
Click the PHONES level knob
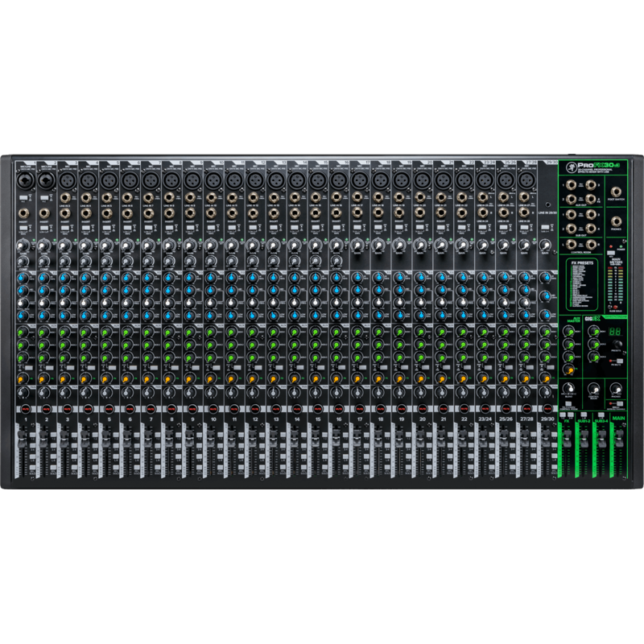pyautogui.click(x=616, y=389)
